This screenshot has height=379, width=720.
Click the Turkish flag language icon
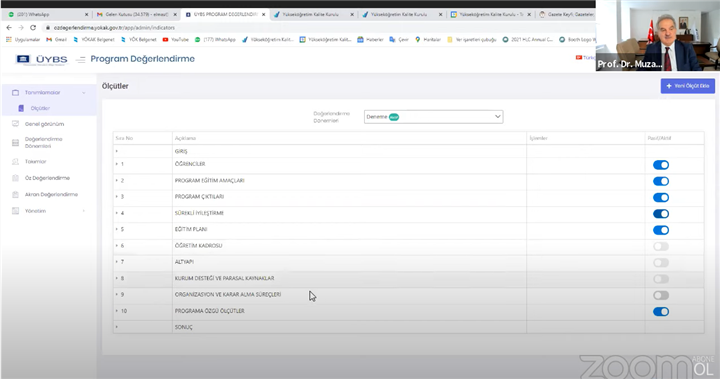tap(579, 57)
